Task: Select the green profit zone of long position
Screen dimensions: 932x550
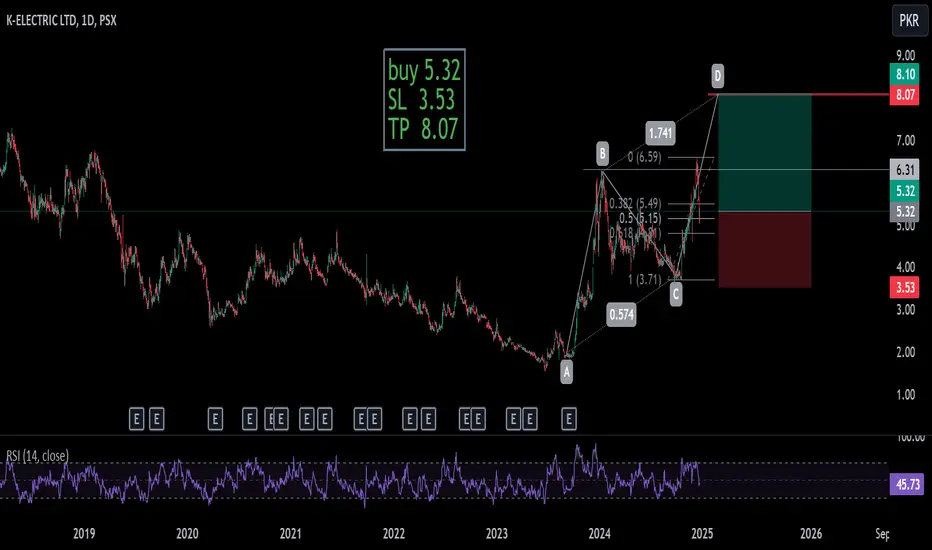Action: coord(764,153)
